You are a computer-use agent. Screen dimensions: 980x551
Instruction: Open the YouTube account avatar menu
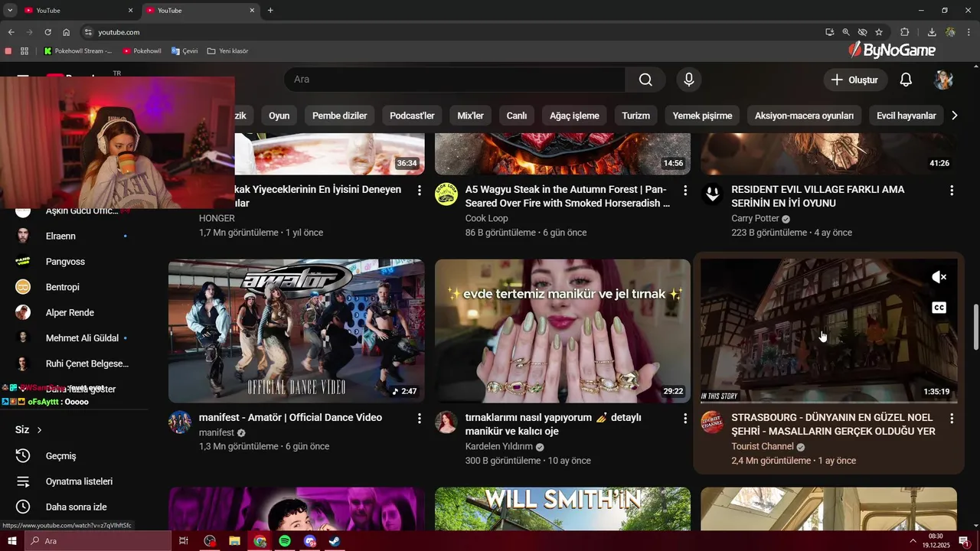[x=943, y=80]
